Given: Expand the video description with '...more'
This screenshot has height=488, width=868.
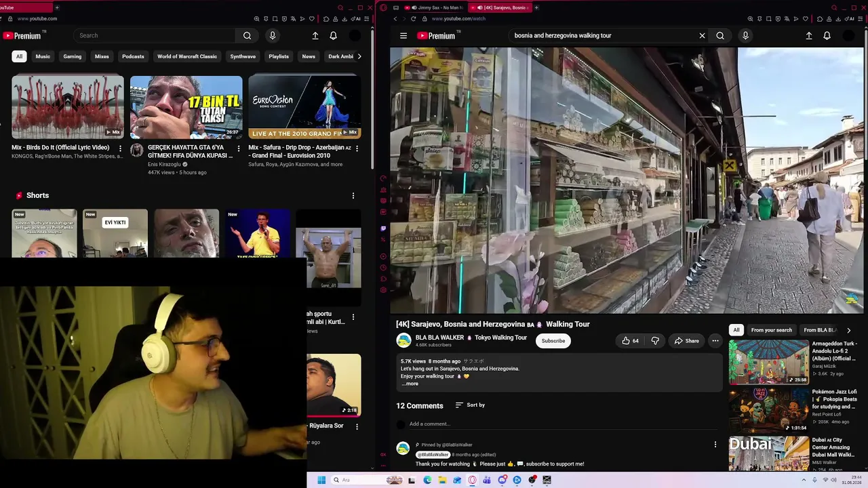Looking at the screenshot, I should pyautogui.click(x=410, y=384).
